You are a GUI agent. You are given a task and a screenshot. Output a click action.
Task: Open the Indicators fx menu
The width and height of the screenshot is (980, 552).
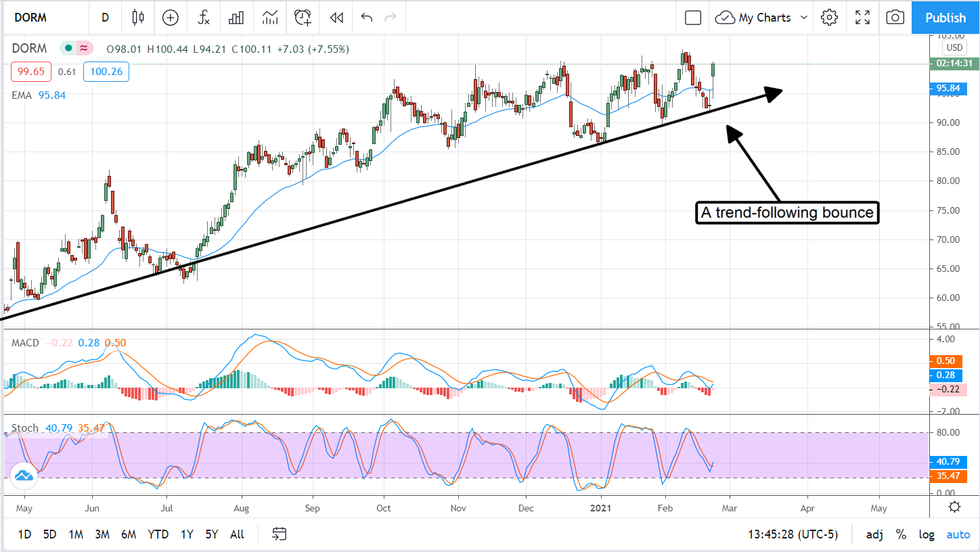pyautogui.click(x=204, y=18)
